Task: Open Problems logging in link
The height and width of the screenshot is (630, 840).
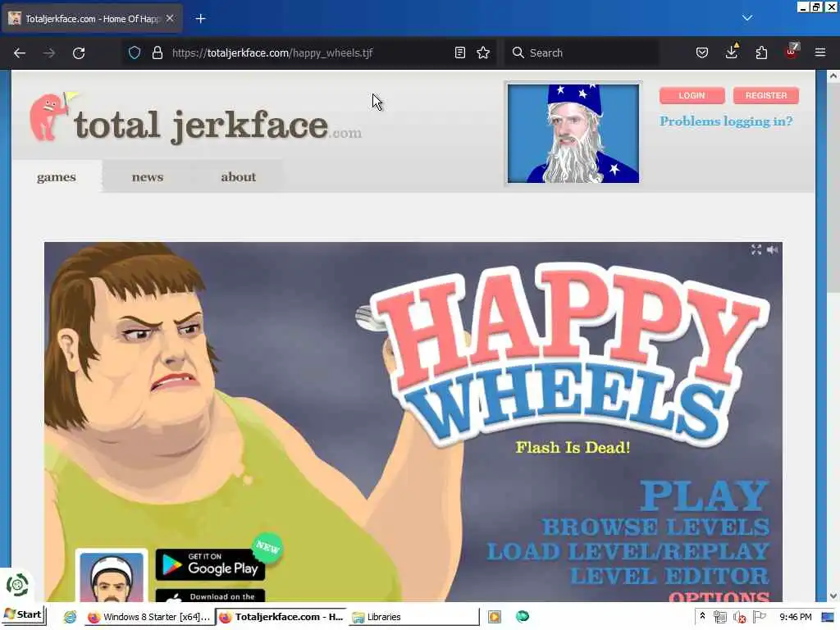Action: [726, 121]
